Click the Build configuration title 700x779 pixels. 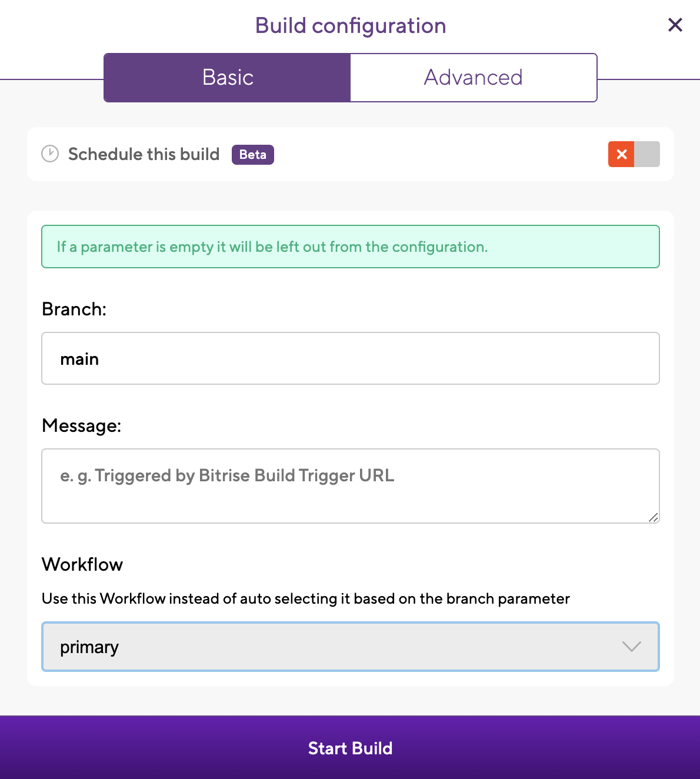[350, 26]
